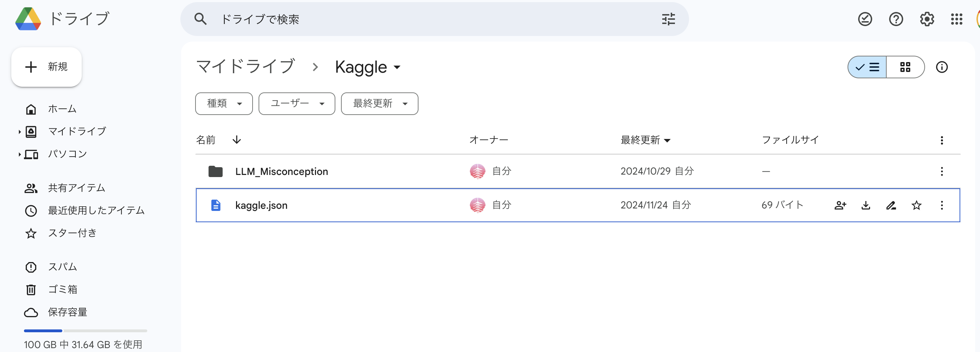Open file details with the info icon
980x352 pixels.
[942, 67]
